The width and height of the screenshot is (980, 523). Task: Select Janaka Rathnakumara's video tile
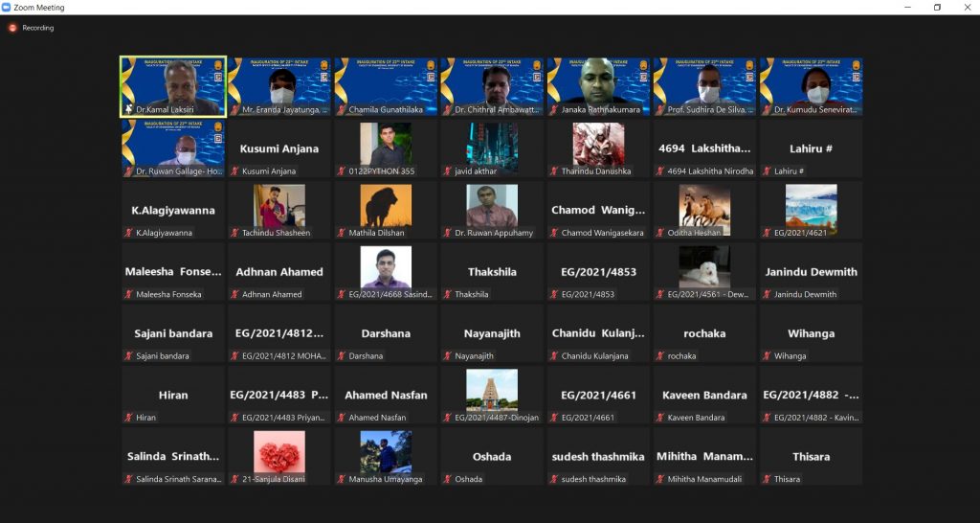coord(598,85)
